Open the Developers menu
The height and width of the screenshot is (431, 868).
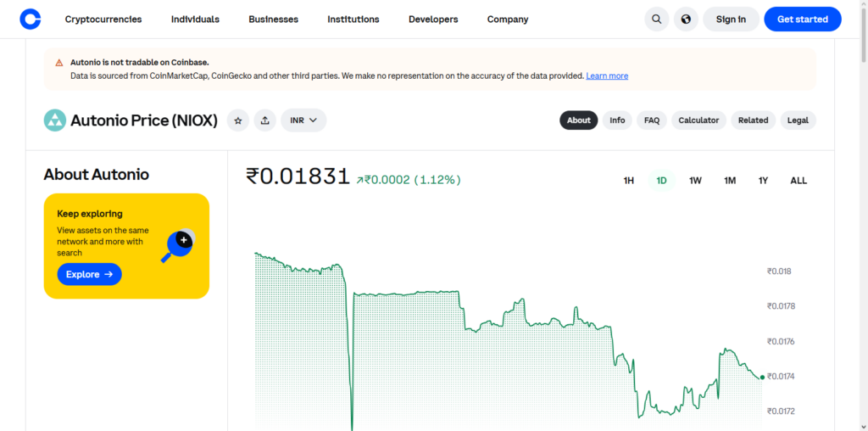[433, 20]
